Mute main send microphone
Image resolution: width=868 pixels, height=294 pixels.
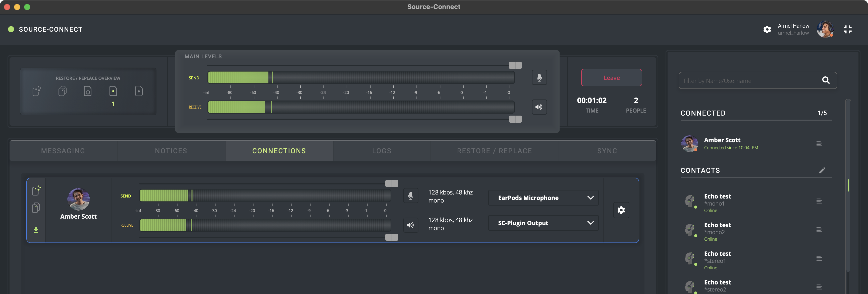[x=539, y=78]
